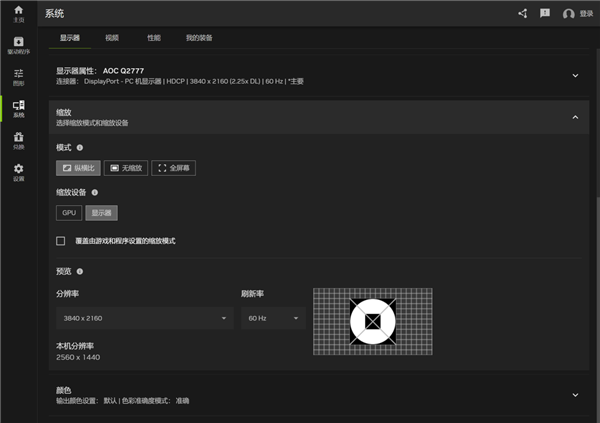Open the 60 Hz refresh rate dropdown
Screen dimensions: 600x423
point(272,318)
